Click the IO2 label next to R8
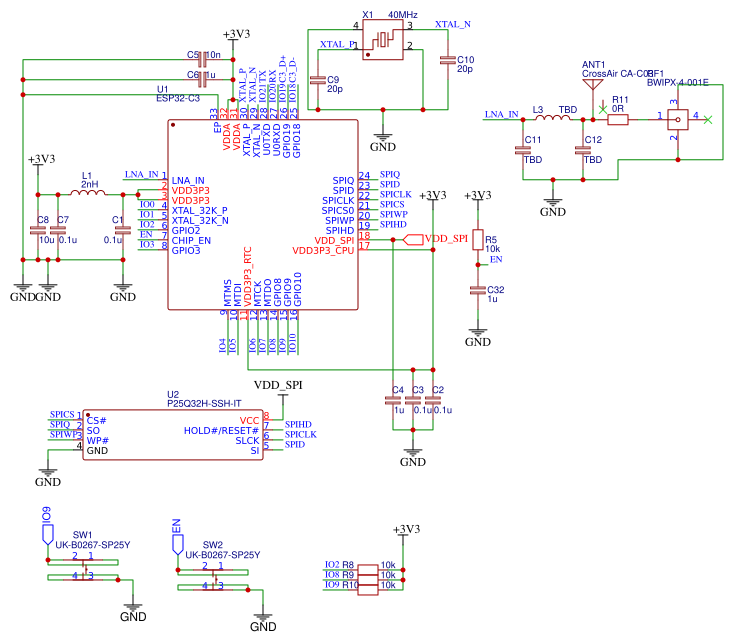The image size is (733, 644). tap(332, 565)
